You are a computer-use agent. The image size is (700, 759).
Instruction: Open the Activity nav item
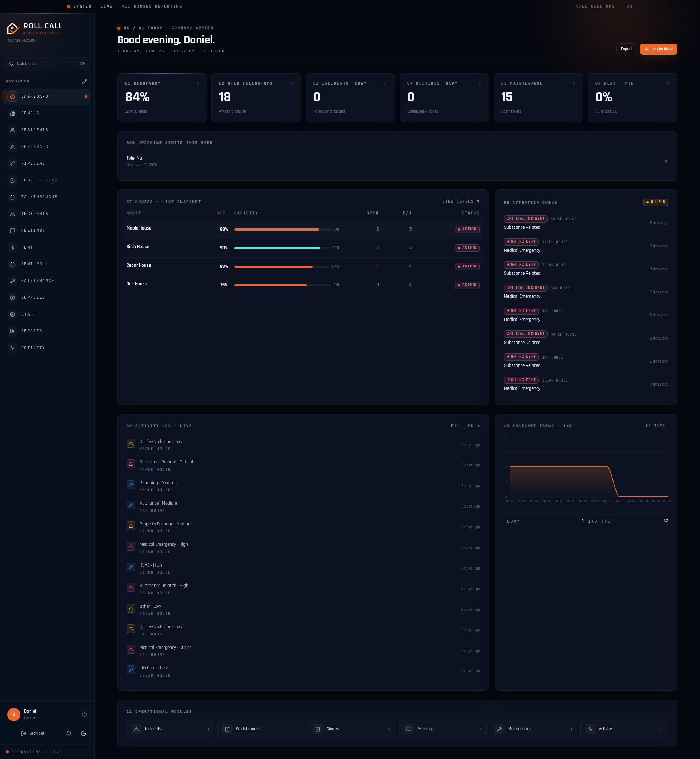click(x=47, y=348)
